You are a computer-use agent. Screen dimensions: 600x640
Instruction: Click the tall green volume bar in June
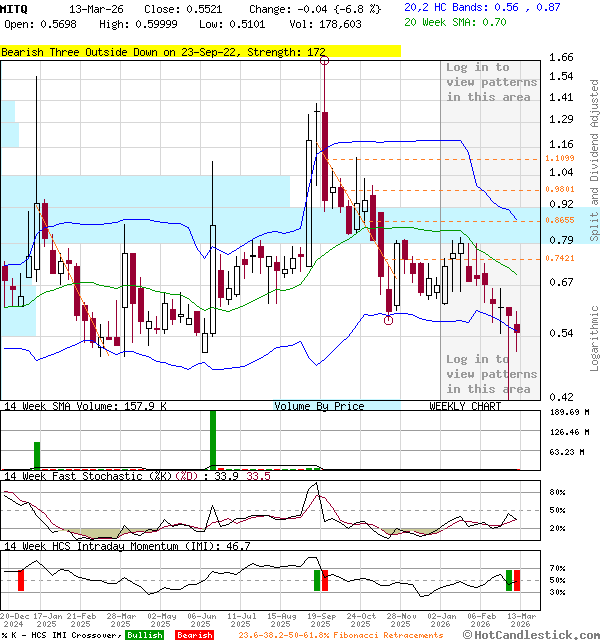click(x=213, y=439)
